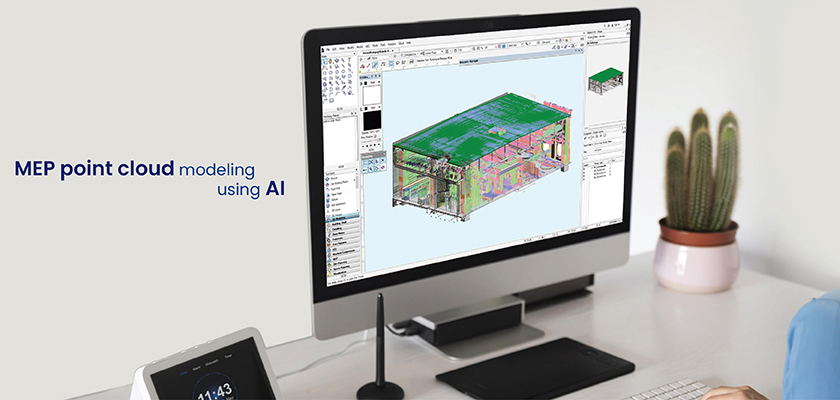
Task: Select the Visualization tool set
Action: [342, 274]
